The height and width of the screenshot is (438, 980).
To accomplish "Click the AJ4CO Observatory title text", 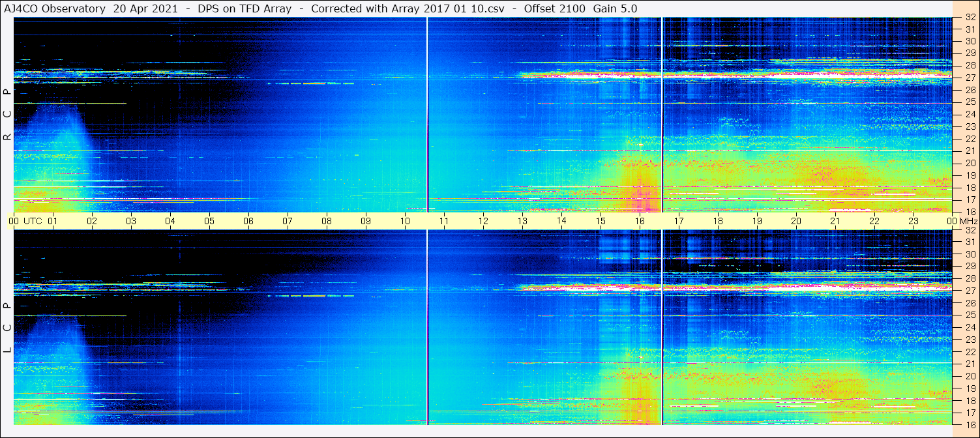I will coord(54,8).
